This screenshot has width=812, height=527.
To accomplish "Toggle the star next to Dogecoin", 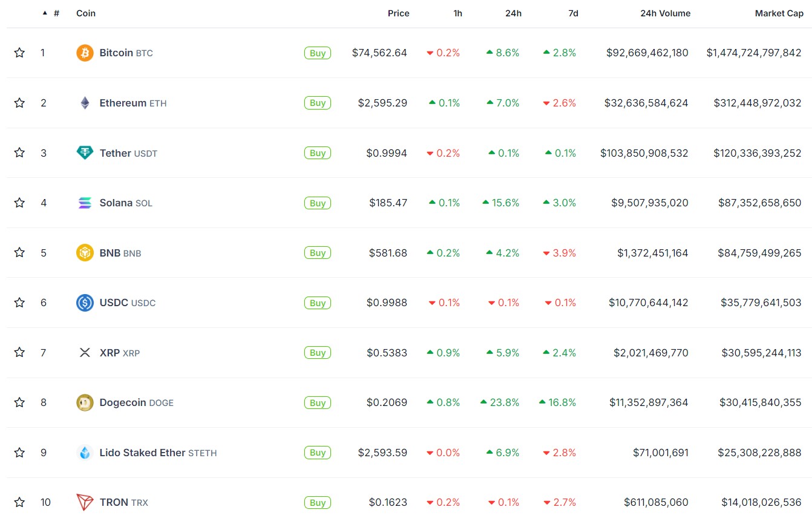I will (19, 402).
